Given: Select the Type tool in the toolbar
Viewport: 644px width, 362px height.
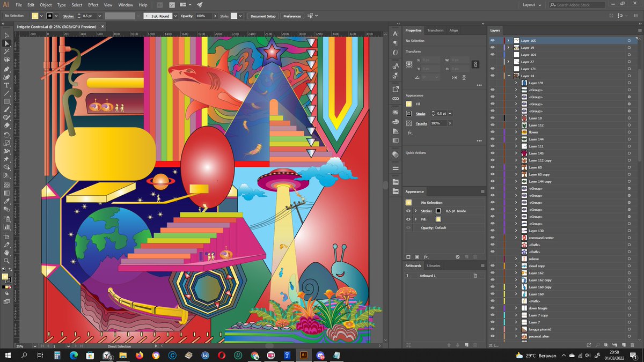Looking at the screenshot, I should (7, 84).
